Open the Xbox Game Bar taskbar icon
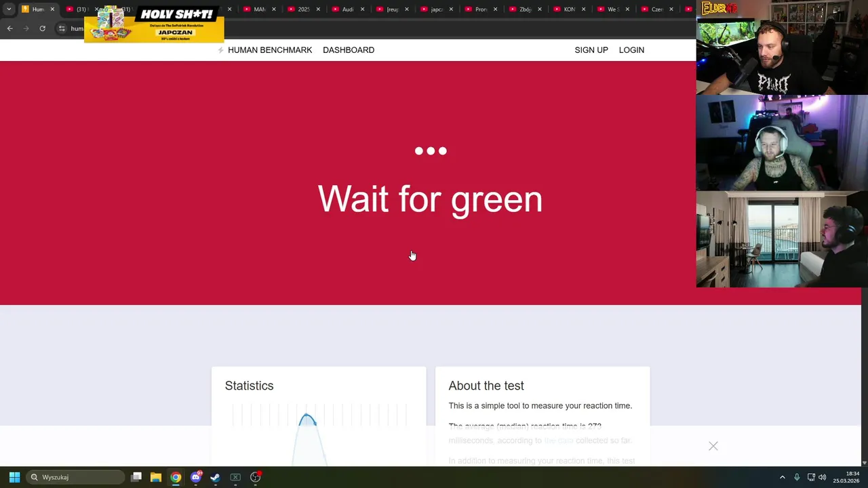The height and width of the screenshot is (488, 868). click(x=235, y=477)
